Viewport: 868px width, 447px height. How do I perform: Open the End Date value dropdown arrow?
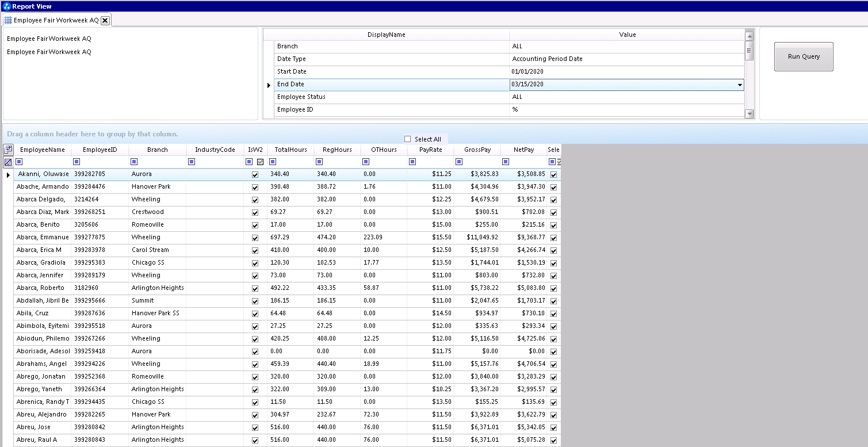(740, 85)
